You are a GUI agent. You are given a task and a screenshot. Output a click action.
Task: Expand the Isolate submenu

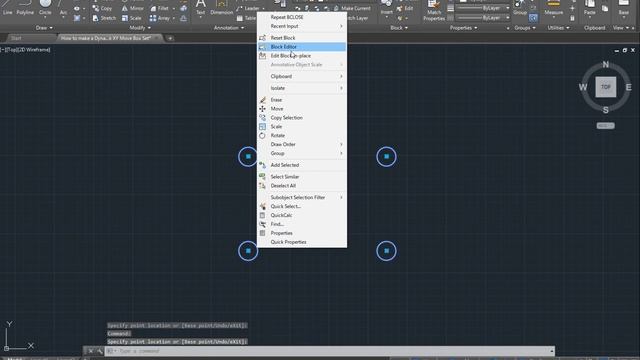(x=302, y=88)
